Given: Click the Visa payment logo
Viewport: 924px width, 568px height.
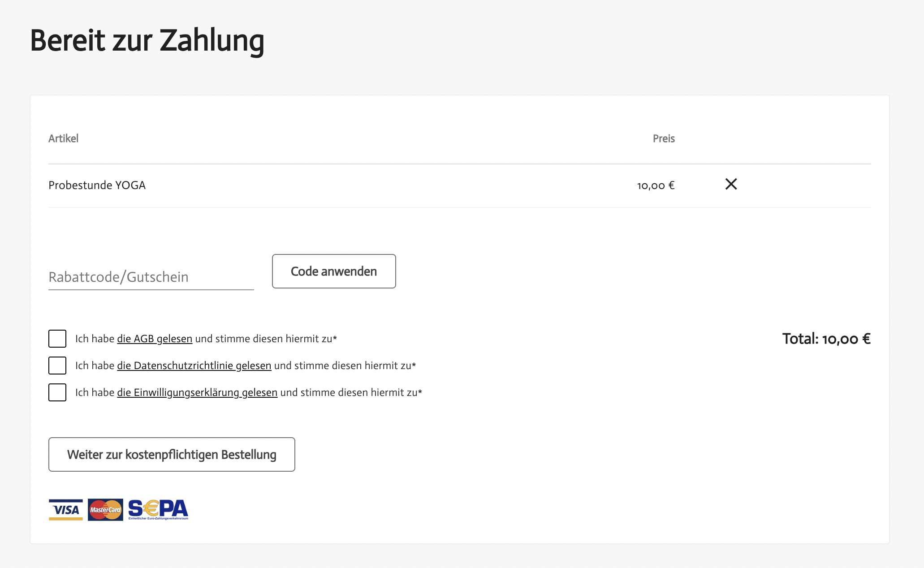Looking at the screenshot, I should (66, 510).
